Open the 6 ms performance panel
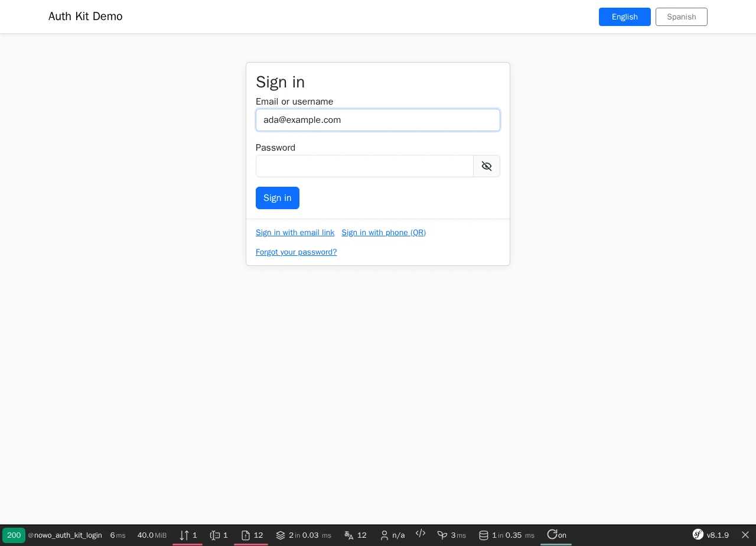756x546 pixels. coord(118,535)
